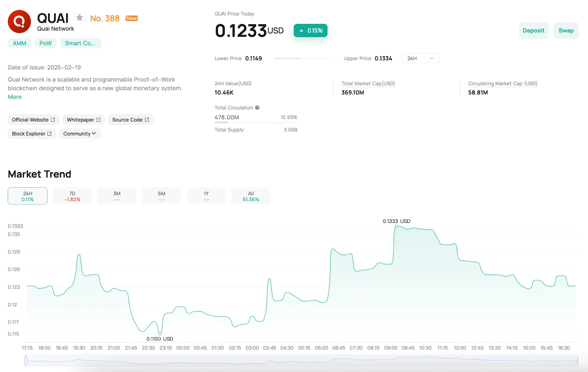Switch to the 24H trend tab

click(28, 196)
